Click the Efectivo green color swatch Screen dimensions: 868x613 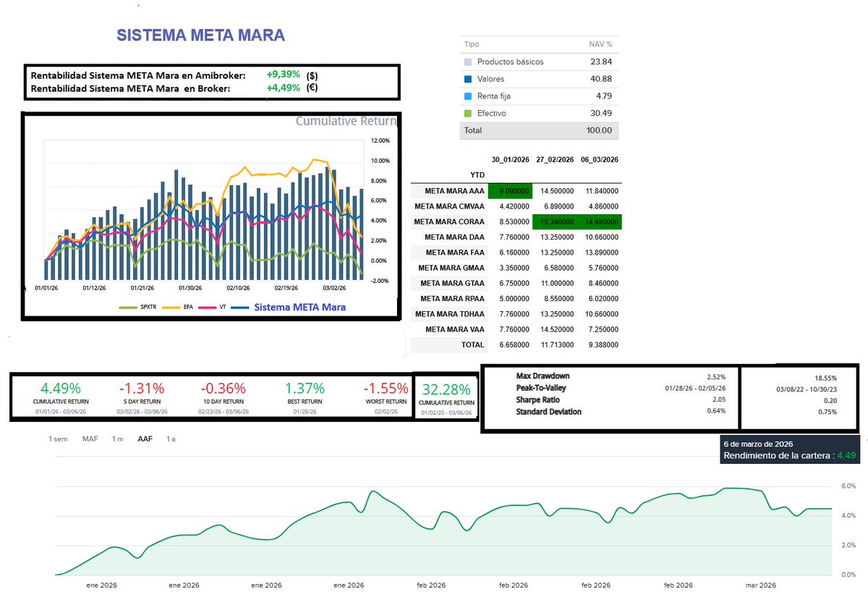[468, 114]
